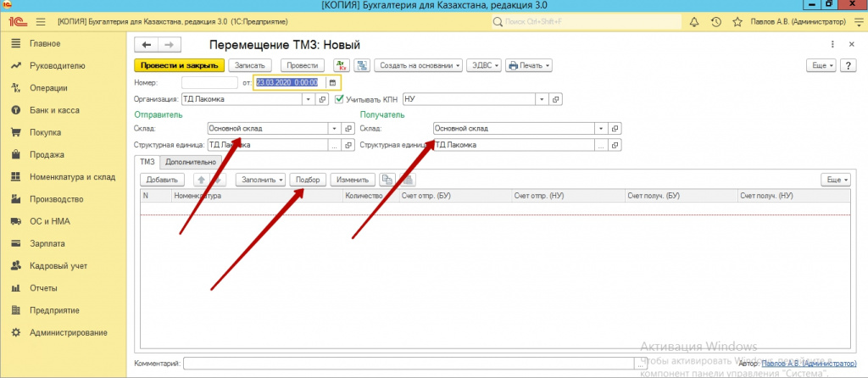Viewport: 868px width, 378px height.
Task: Open Продажа section
Action: pyautogui.click(x=47, y=155)
